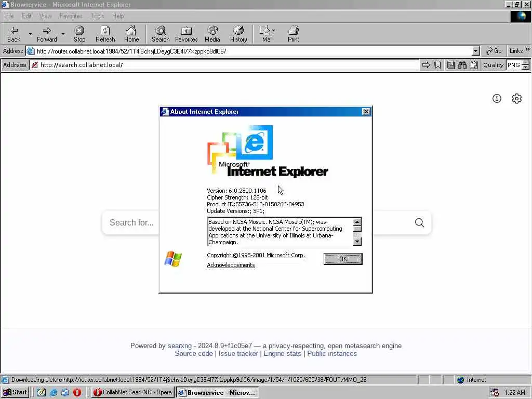Screen dimensions: 532x399
Task: Open the searxng link in footer
Action: pyautogui.click(x=179, y=345)
